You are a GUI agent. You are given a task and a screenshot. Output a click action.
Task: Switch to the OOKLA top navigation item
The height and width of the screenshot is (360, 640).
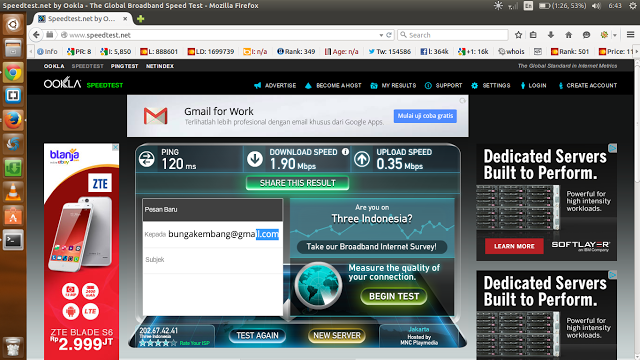(54, 66)
